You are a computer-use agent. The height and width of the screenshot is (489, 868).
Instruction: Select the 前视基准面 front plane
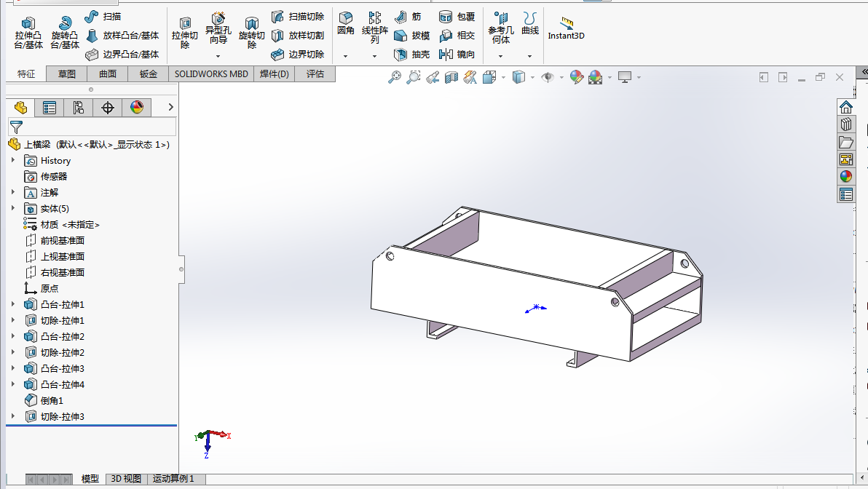click(x=55, y=240)
